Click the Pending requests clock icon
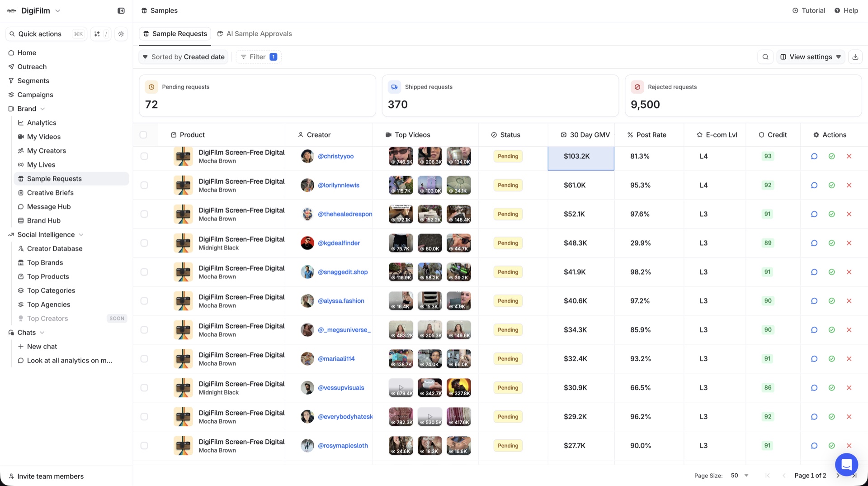The height and width of the screenshot is (486, 868). click(x=151, y=87)
